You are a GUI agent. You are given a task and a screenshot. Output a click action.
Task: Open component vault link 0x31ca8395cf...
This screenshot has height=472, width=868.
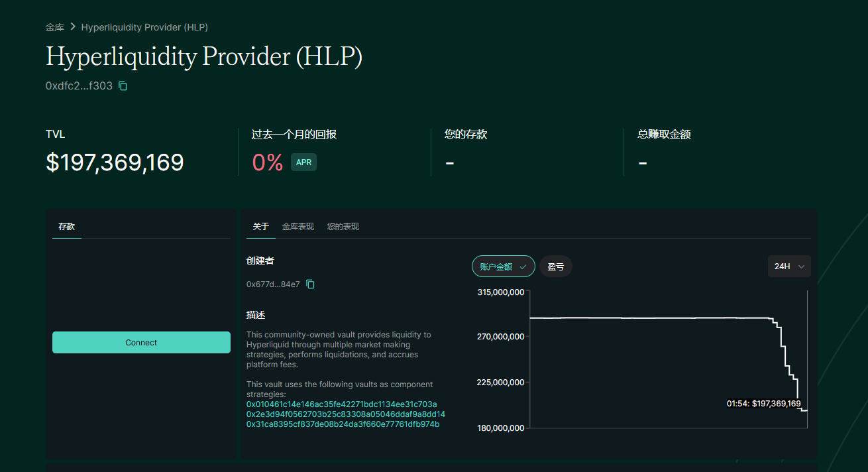click(x=343, y=424)
